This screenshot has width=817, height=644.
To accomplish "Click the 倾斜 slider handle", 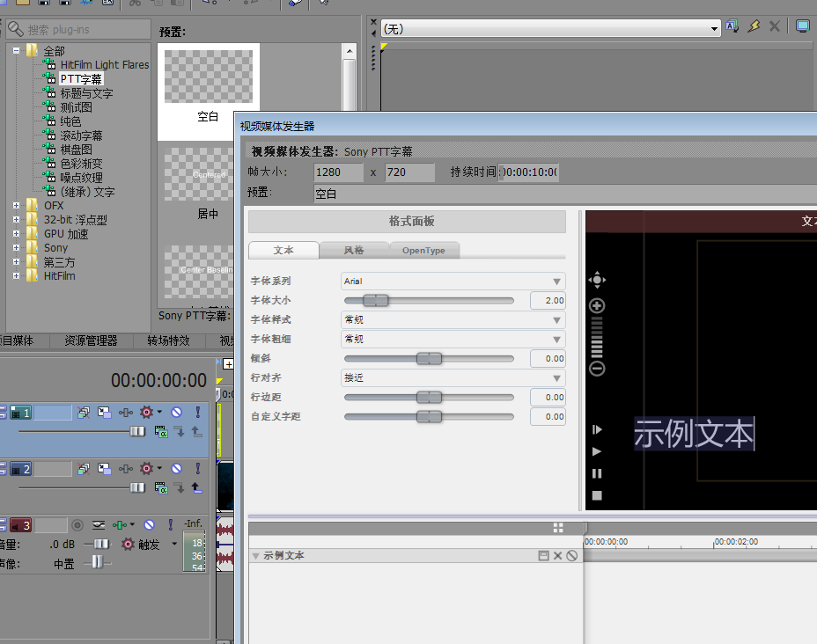I will pyautogui.click(x=430, y=358).
